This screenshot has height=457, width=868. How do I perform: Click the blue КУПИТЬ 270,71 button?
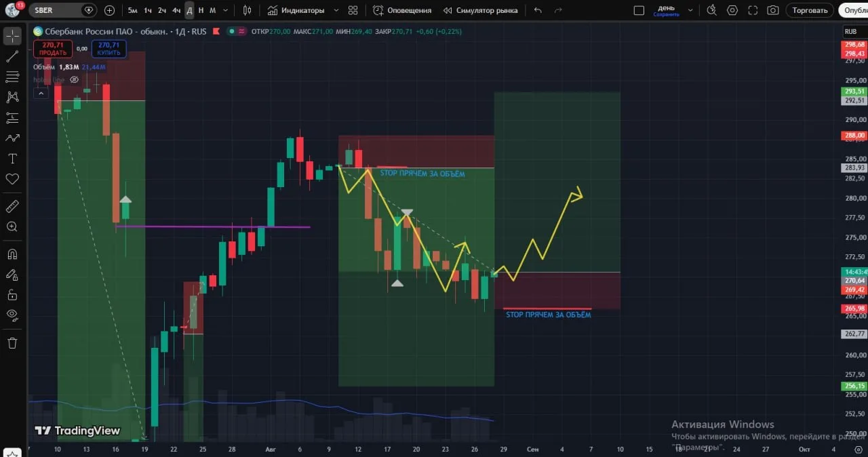click(x=108, y=49)
